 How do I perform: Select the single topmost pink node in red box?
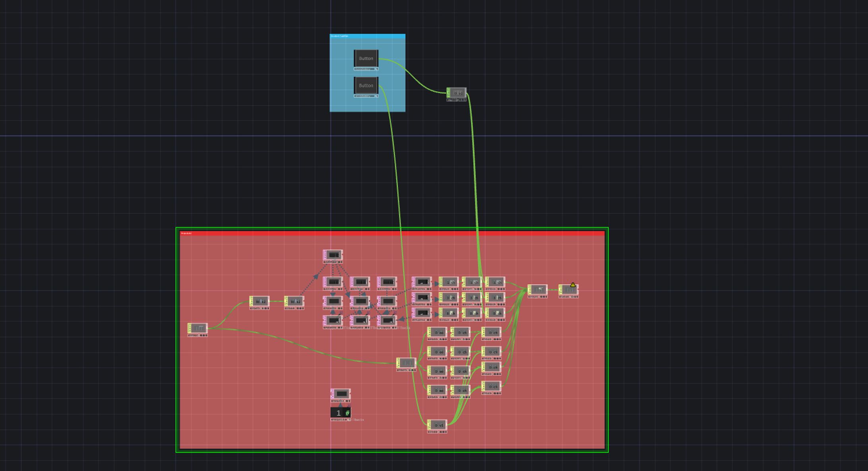[x=333, y=255]
